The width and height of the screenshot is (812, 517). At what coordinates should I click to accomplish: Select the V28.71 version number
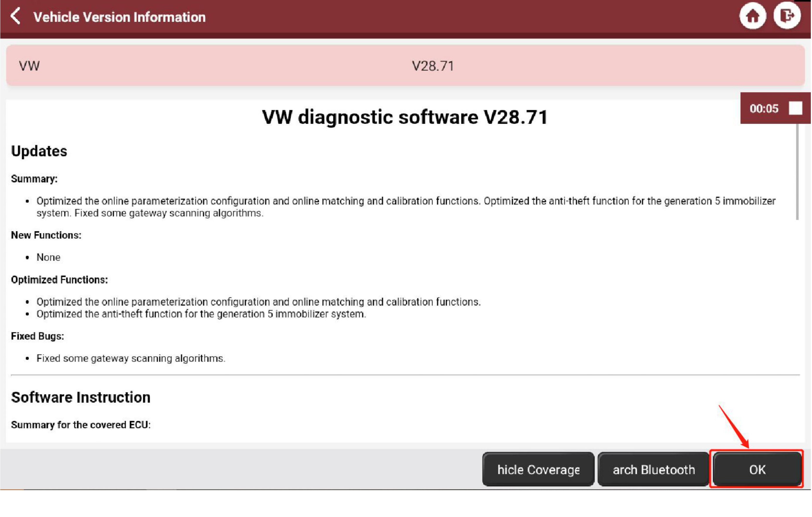tap(433, 66)
